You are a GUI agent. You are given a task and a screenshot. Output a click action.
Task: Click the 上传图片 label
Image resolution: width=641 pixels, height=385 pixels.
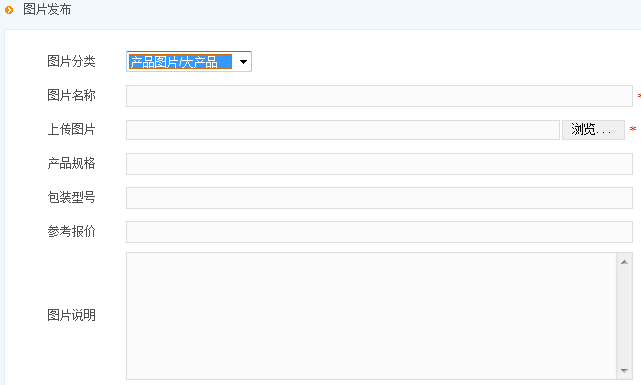pos(71,129)
